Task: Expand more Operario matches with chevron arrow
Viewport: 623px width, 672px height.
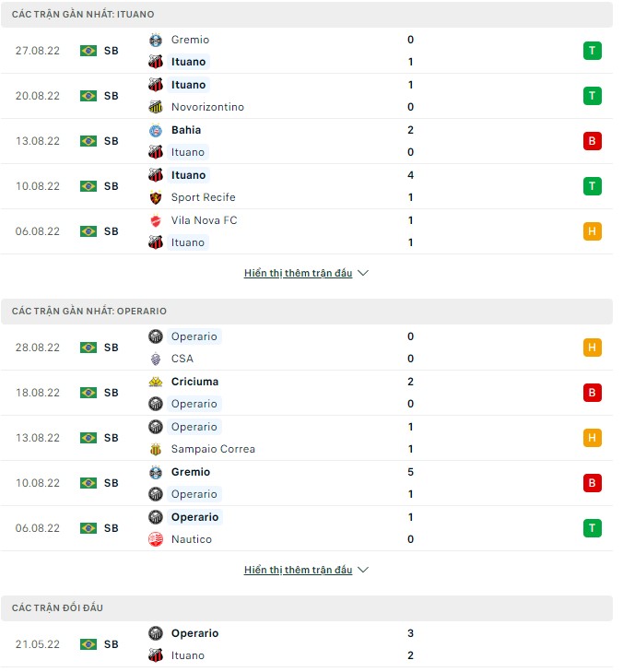Action: click(x=363, y=571)
